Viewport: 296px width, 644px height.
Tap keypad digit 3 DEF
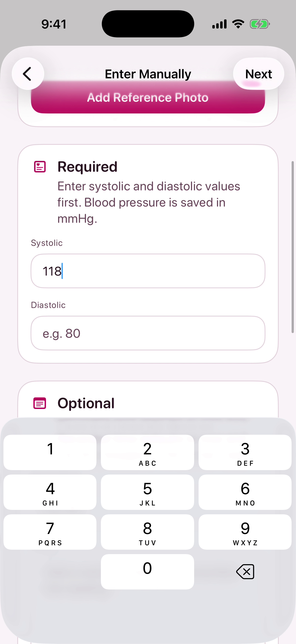[245, 452]
